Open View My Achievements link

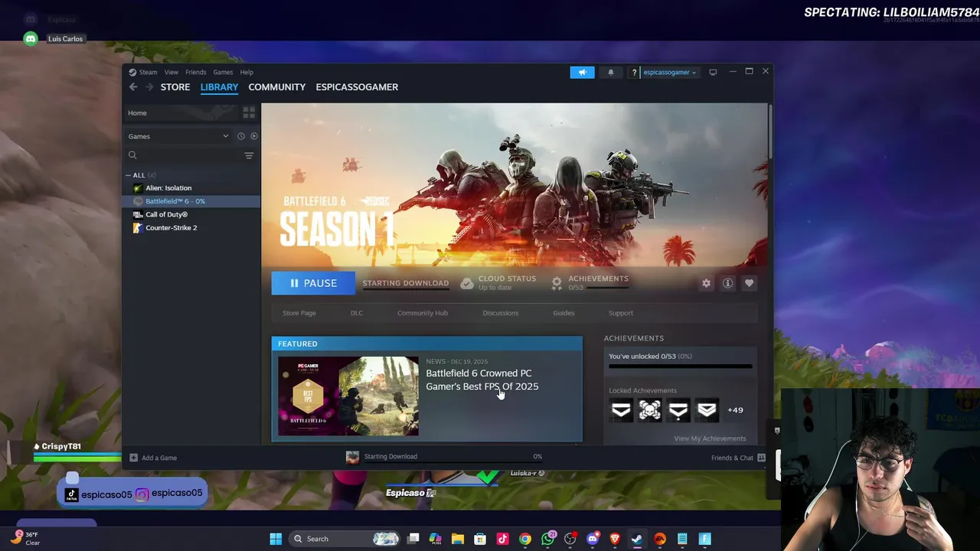click(x=710, y=439)
